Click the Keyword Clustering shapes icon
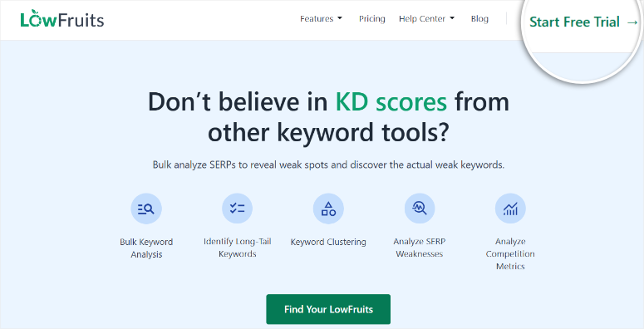644x329 pixels. click(328, 209)
